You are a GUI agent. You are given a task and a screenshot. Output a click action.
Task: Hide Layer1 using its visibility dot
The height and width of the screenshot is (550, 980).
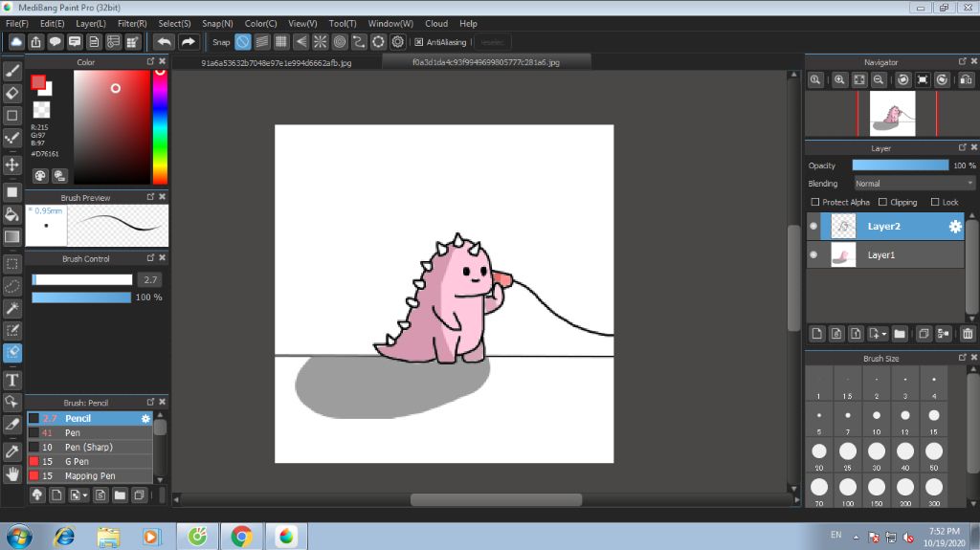[x=813, y=255]
